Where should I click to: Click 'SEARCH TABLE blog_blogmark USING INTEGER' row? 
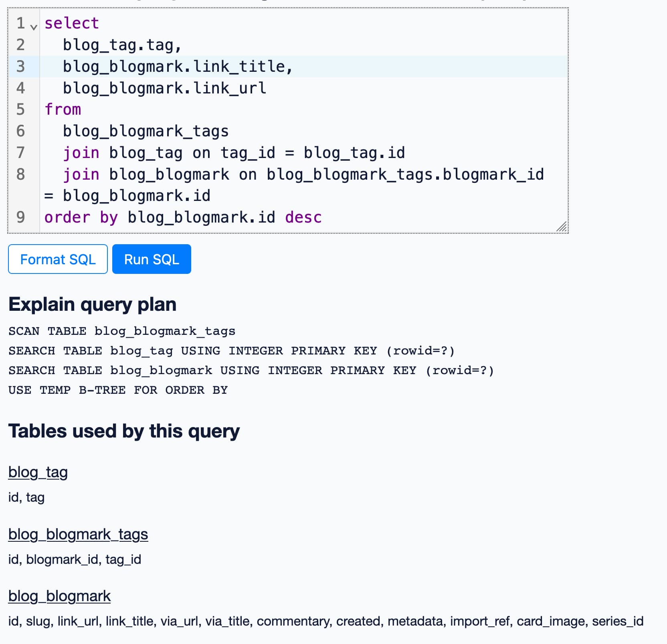click(251, 371)
